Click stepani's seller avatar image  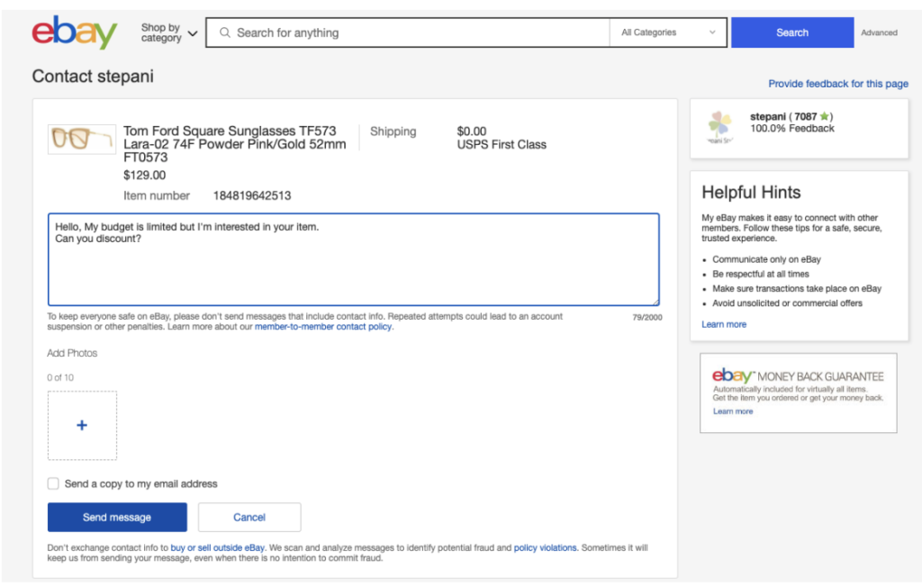pyautogui.click(x=720, y=128)
